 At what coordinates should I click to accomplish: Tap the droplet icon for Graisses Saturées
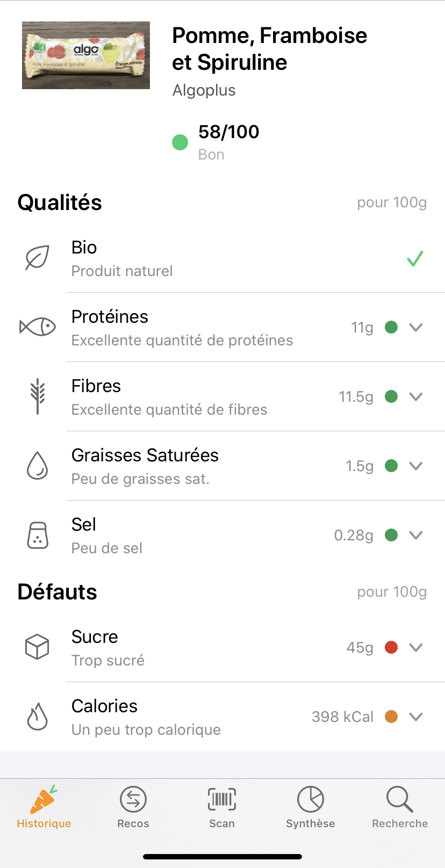(x=38, y=465)
